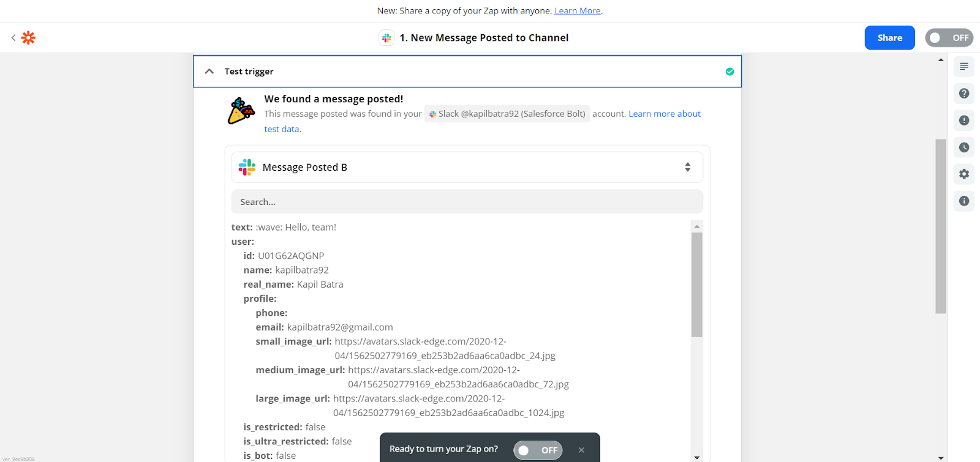Click the Search field for sample data

(x=467, y=201)
